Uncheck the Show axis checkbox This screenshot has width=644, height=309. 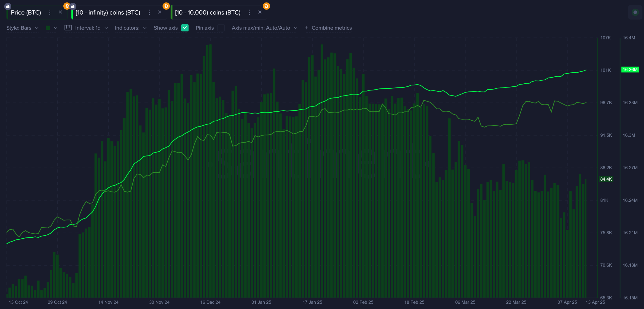pyautogui.click(x=185, y=28)
